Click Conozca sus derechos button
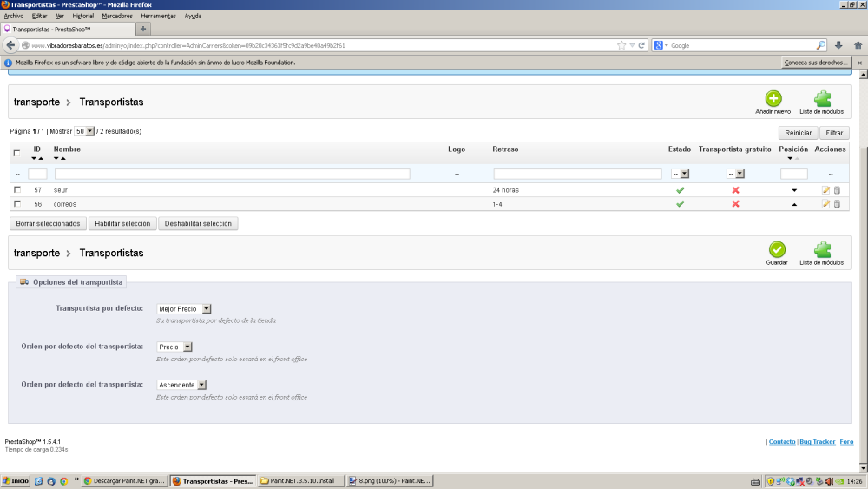 [x=815, y=63]
